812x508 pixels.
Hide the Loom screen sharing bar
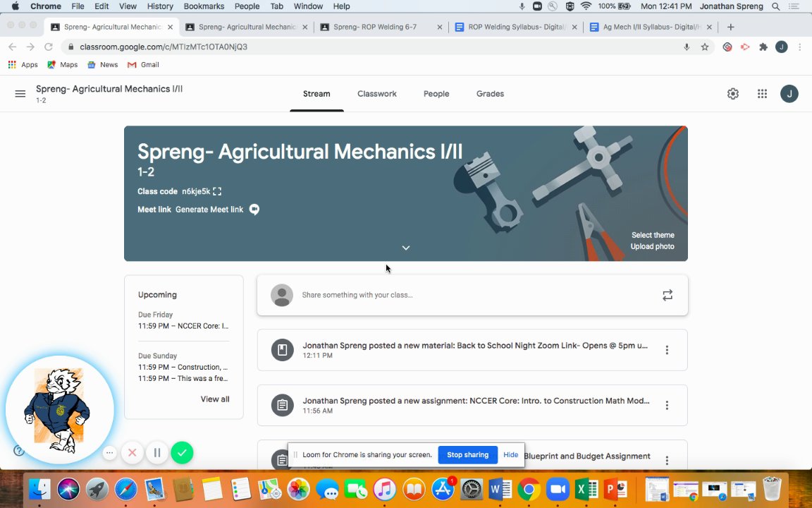[510, 454]
